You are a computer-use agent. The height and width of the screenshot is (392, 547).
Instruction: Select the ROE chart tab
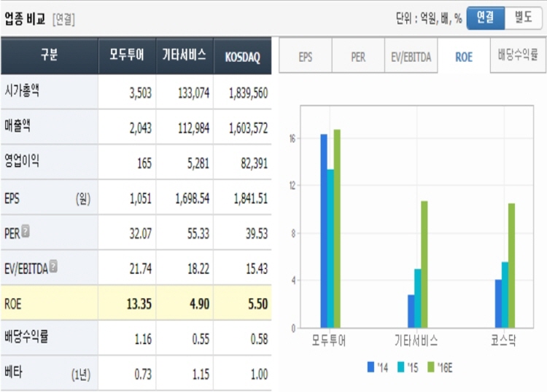tap(464, 56)
